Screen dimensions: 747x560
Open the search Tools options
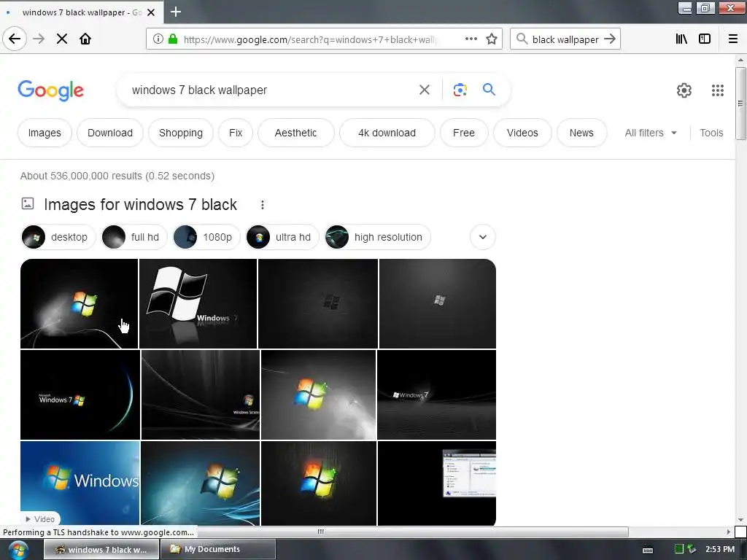click(x=711, y=133)
